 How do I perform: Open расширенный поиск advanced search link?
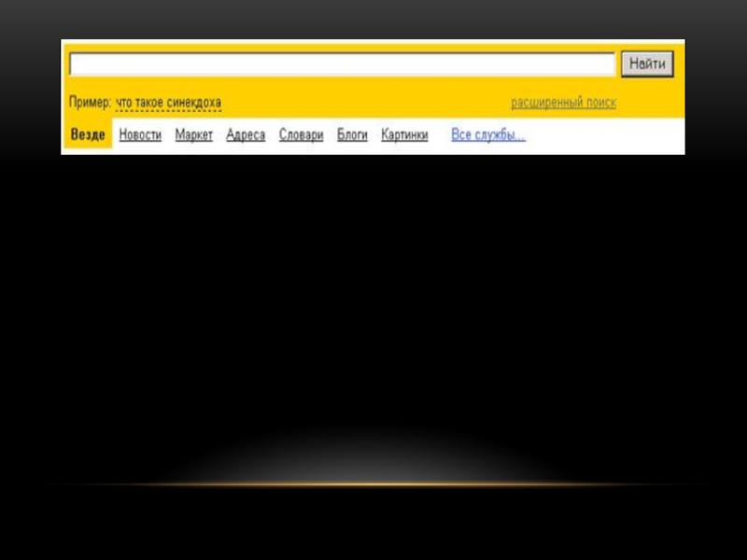[x=564, y=103]
